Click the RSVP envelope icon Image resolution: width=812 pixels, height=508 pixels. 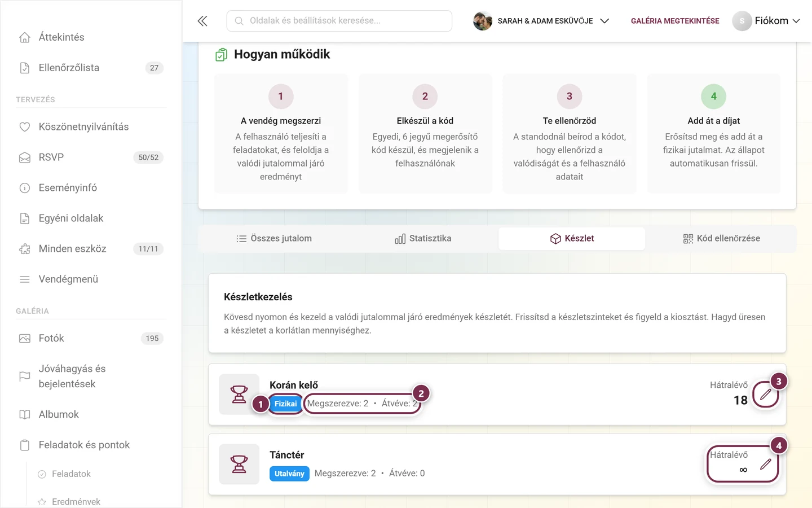25,157
